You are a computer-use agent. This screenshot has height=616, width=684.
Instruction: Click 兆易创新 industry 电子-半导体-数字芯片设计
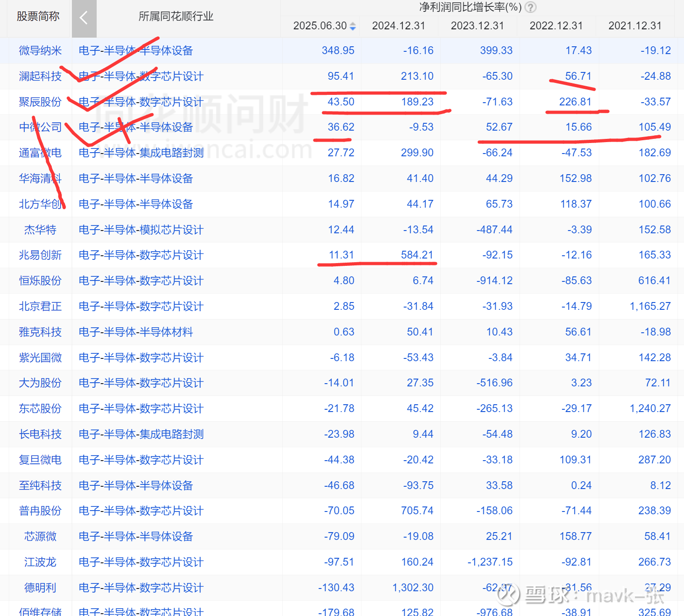141,255
